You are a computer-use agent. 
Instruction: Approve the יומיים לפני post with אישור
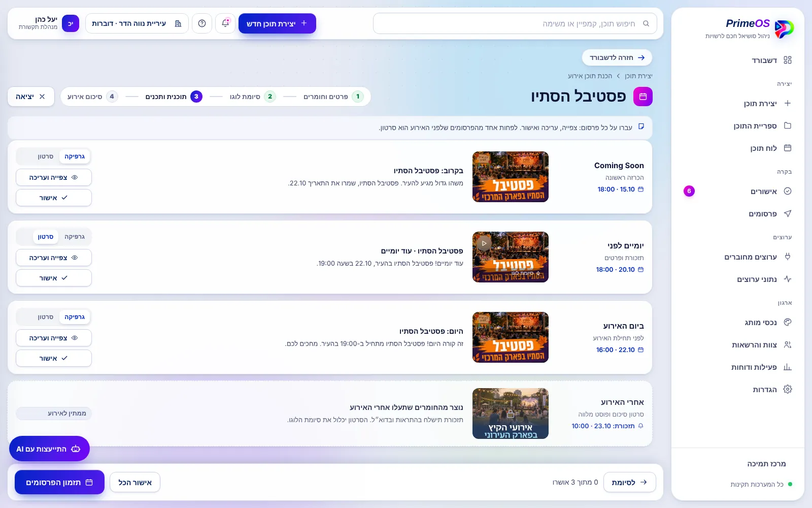click(x=54, y=278)
